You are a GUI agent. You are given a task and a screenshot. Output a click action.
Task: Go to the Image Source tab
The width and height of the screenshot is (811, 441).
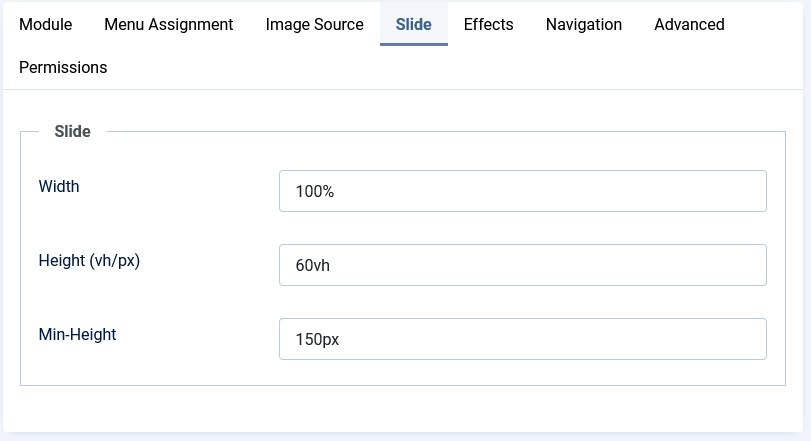314,24
